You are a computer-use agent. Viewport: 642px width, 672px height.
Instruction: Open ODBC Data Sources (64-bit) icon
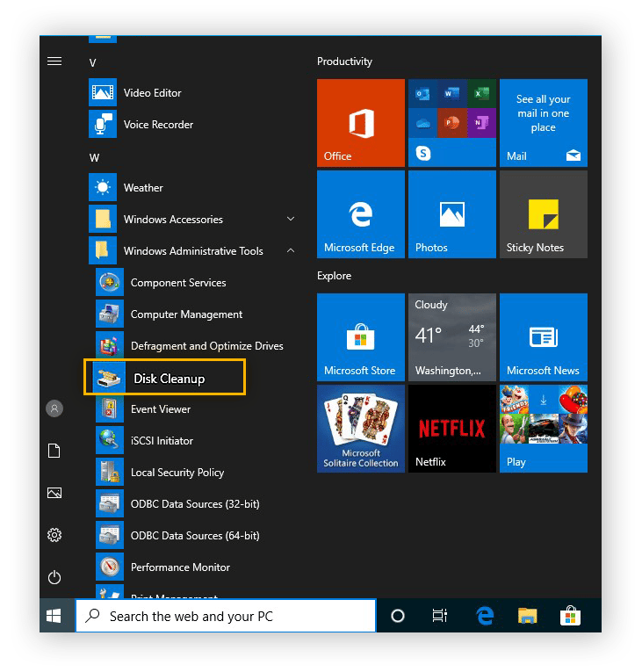pyautogui.click(x=109, y=535)
